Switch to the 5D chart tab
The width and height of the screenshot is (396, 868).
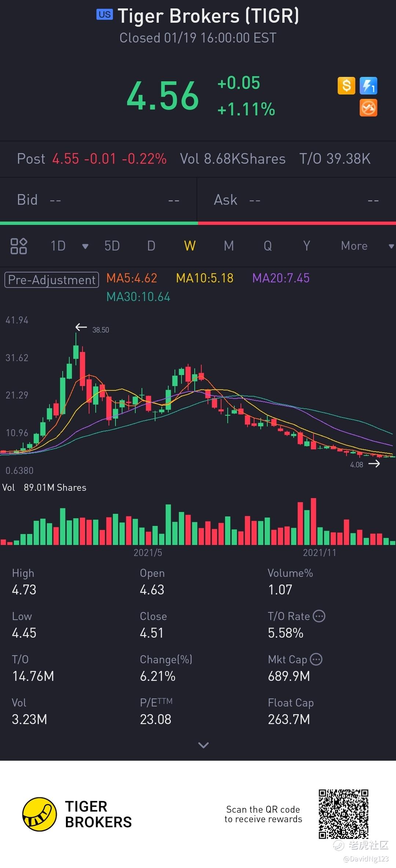[112, 246]
